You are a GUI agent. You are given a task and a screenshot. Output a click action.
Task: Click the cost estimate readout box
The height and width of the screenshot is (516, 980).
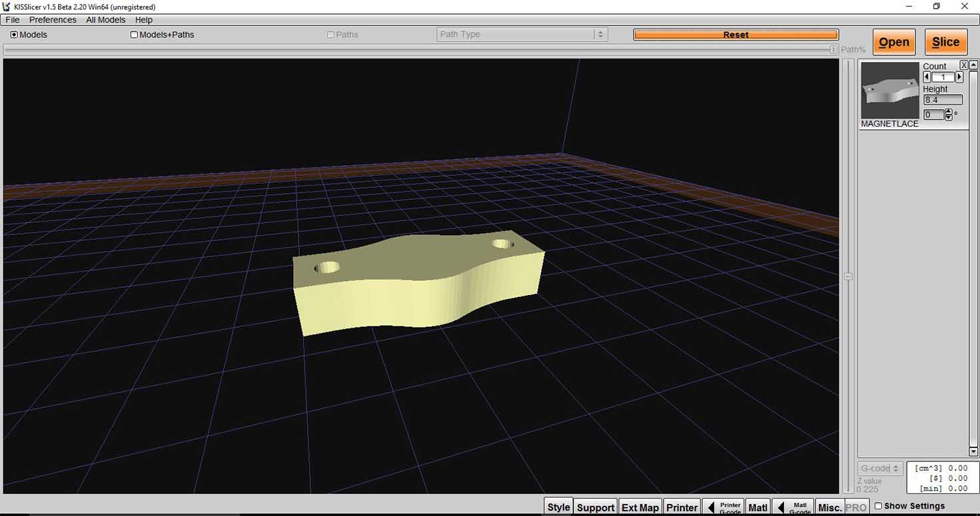pos(941,478)
